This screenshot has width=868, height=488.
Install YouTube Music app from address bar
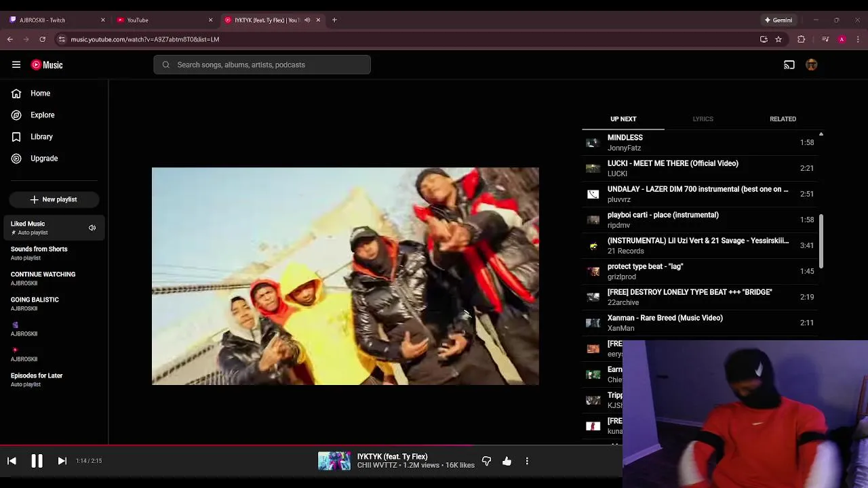tap(764, 39)
